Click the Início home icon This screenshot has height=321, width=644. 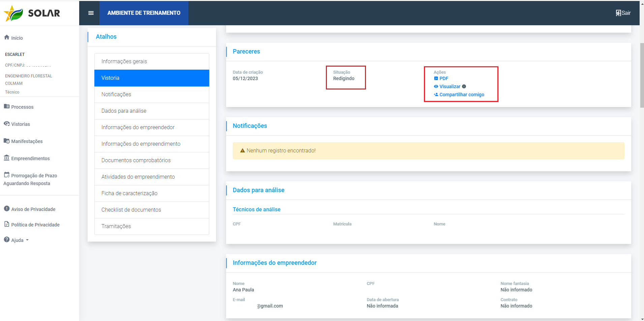7,37
